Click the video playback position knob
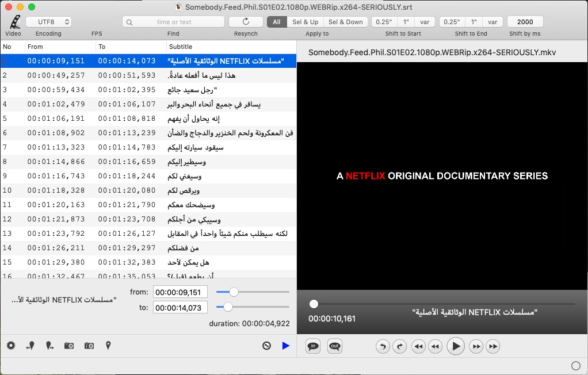Image resolution: width=588 pixels, height=375 pixels. pyautogui.click(x=314, y=304)
